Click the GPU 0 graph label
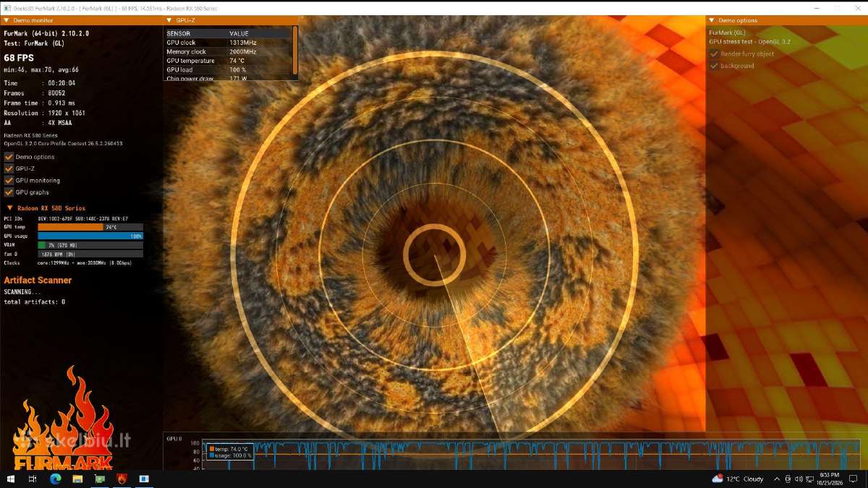Viewport: 868px width, 488px height. click(174, 439)
